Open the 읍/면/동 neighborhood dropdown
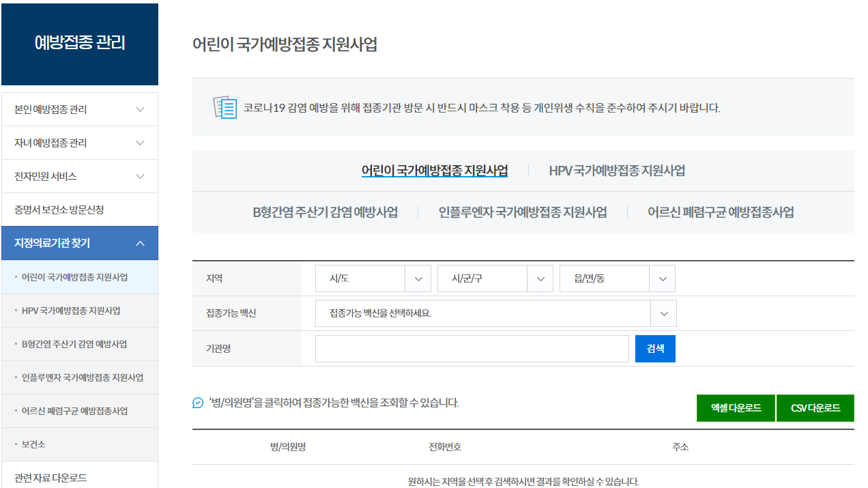868x488 pixels. (x=618, y=278)
